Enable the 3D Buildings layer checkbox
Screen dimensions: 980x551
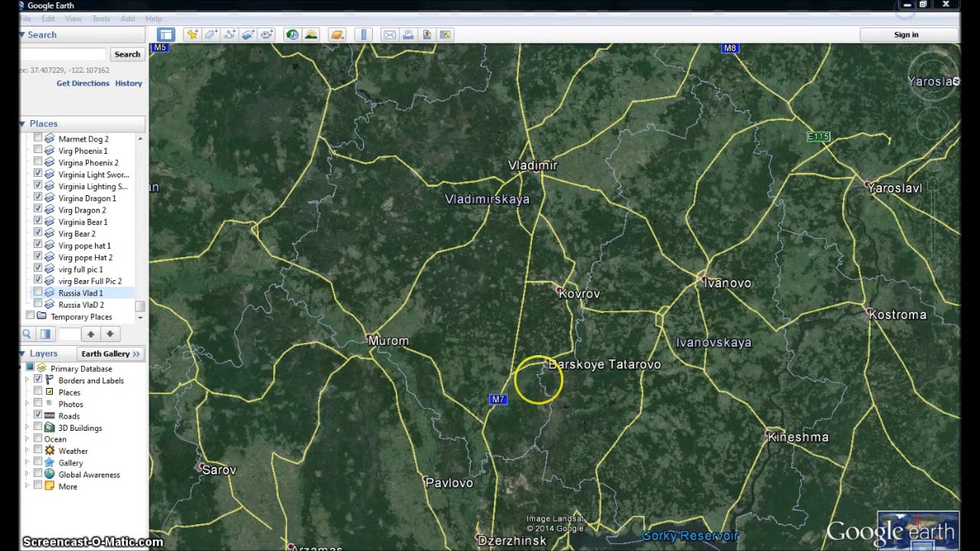(x=38, y=428)
